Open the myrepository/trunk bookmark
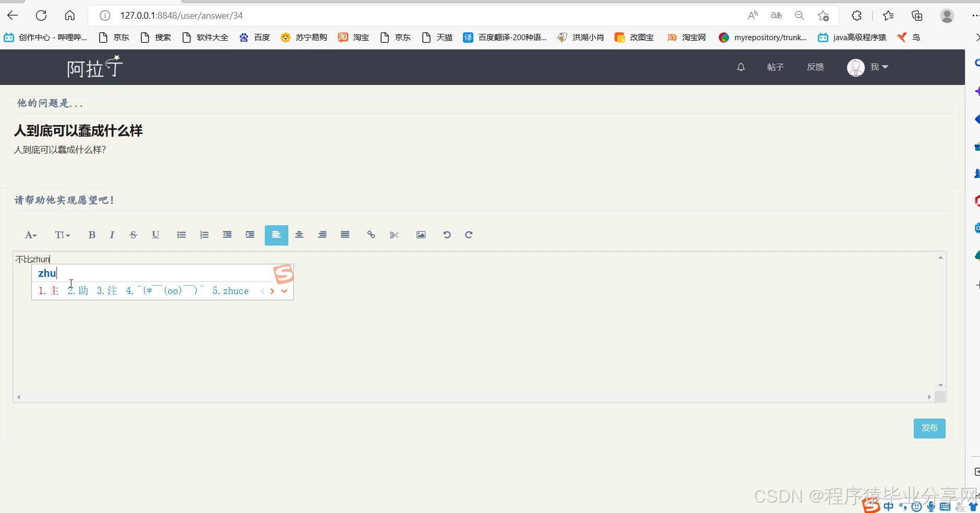Screen dimensions: 980x513 [763, 38]
